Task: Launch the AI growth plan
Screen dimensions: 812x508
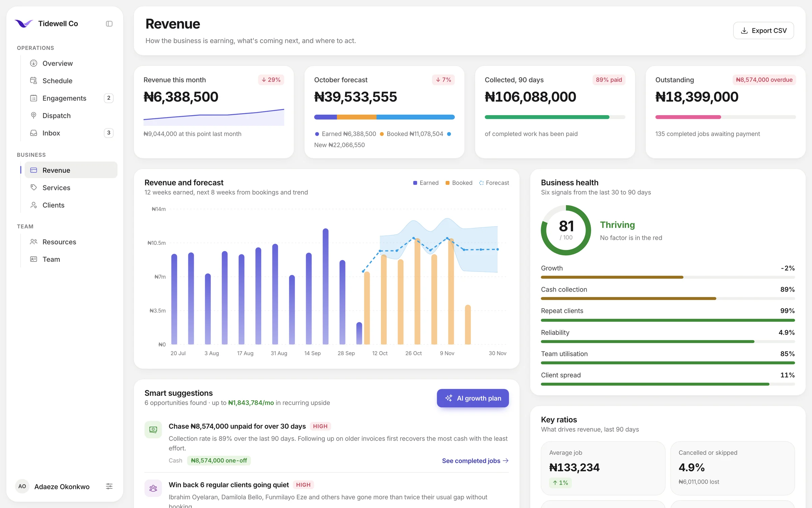Action: pos(473,398)
